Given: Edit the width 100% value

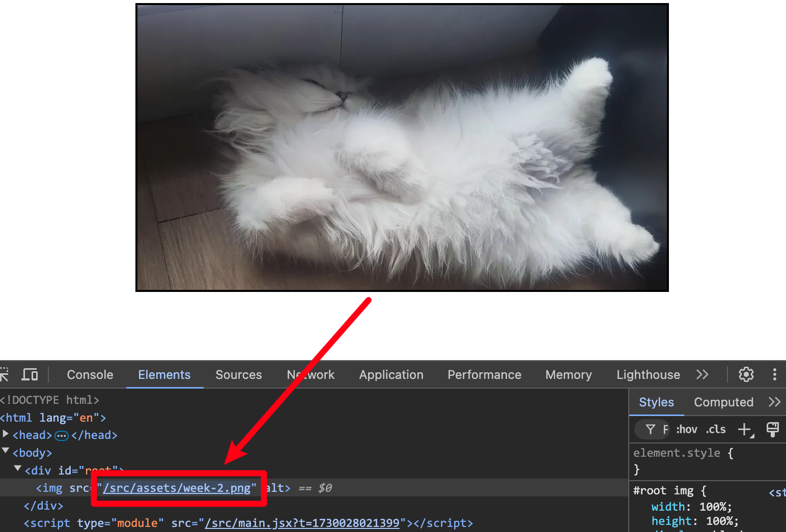Looking at the screenshot, I should click(714, 507).
